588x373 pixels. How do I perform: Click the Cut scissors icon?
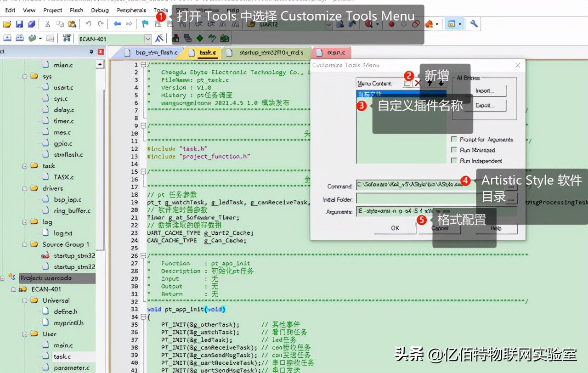(47, 24)
